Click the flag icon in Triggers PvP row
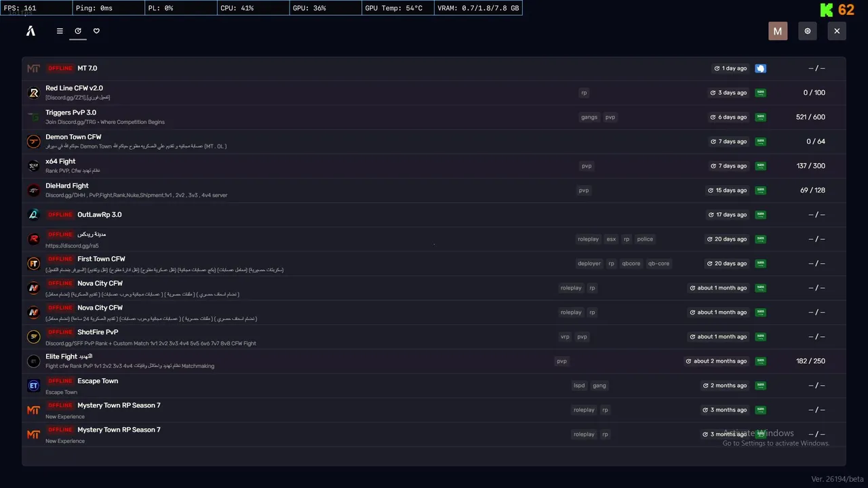The height and width of the screenshot is (488, 868). pyautogui.click(x=761, y=117)
